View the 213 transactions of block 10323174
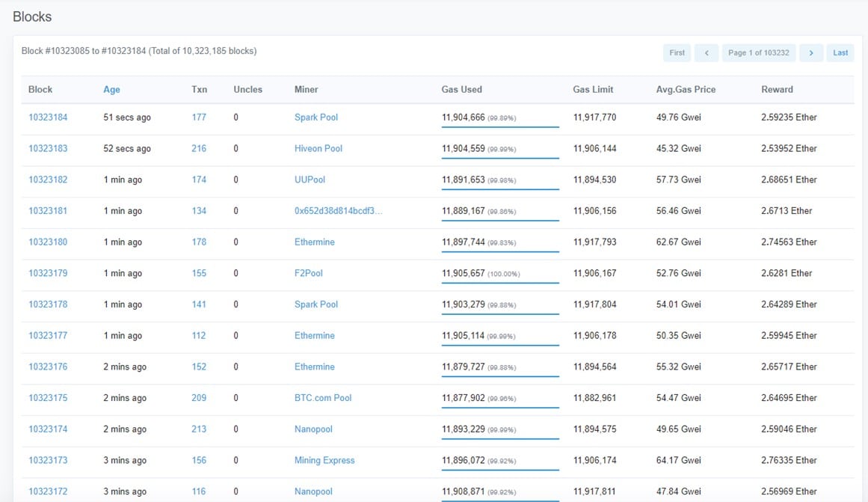Screen dimensions: 868x502 (x=199, y=429)
